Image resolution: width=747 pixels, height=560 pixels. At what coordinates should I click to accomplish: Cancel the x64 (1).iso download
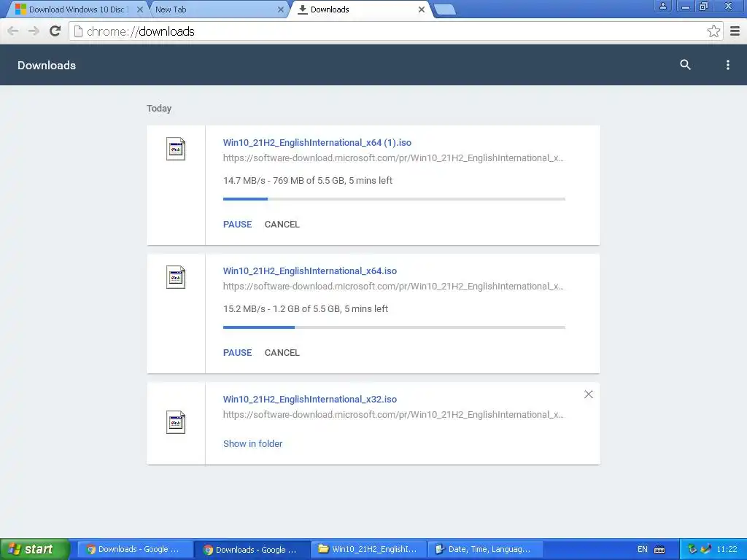pyautogui.click(x=282, y=225)
